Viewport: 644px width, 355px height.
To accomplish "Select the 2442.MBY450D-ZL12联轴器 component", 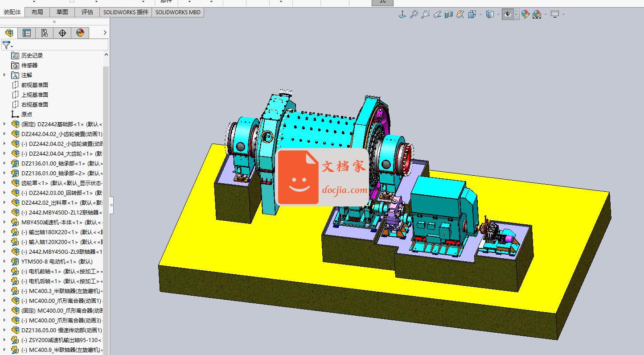I will (x=62, y=213).
